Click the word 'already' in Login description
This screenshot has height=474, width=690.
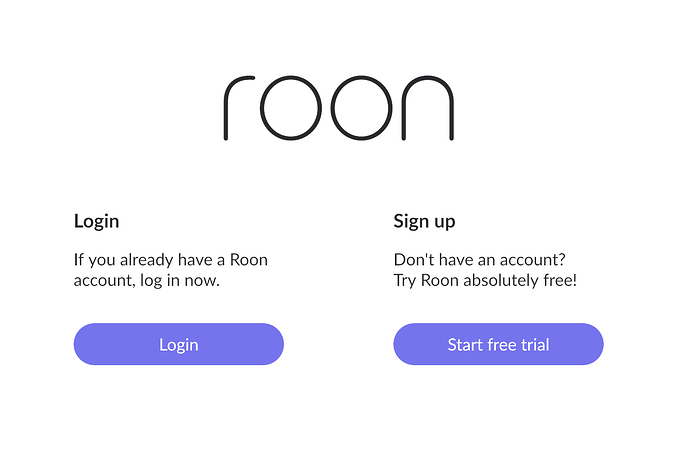(x=147, y=260)
